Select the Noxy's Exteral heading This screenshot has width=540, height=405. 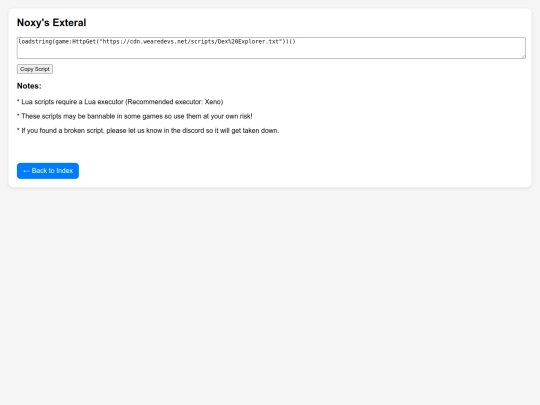[x=52, y=23]
